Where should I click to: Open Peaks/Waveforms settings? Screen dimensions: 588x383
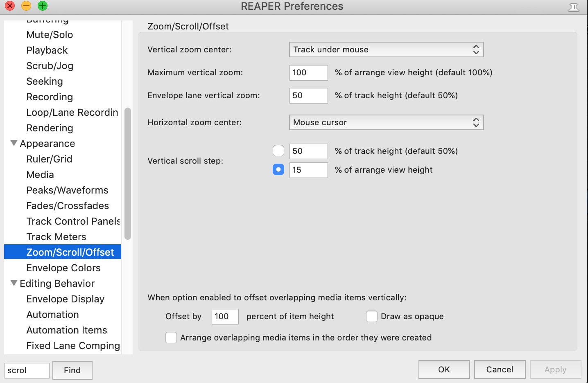(67, 190)
